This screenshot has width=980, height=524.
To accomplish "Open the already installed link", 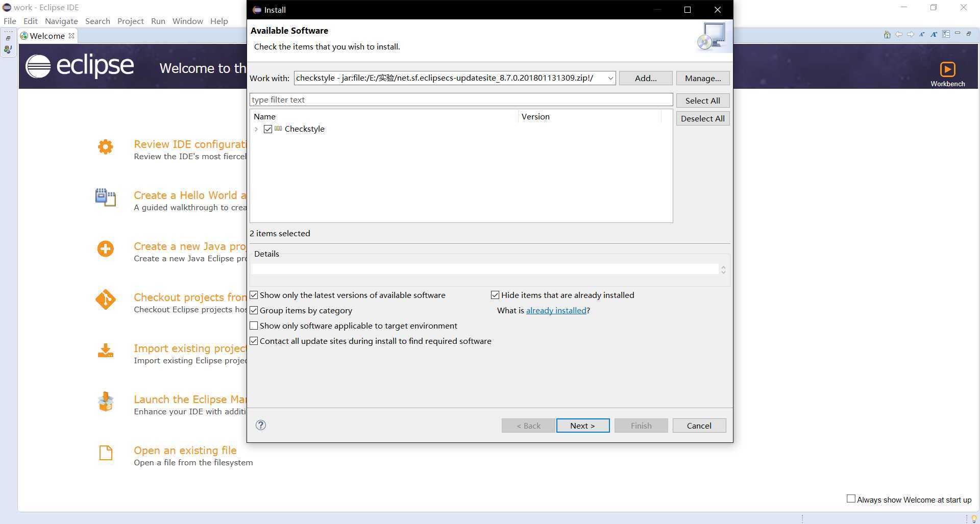I will (556, 310).
